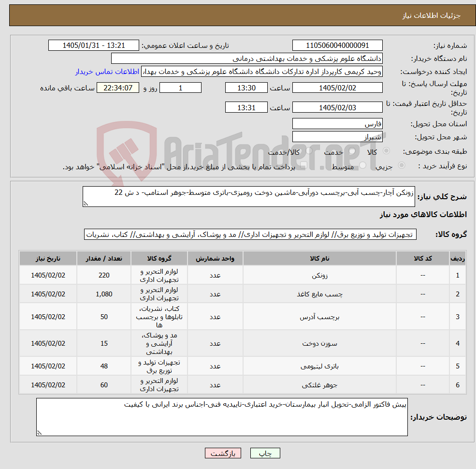Click the شرح کلی نیاز description box

tap(248, 196)
